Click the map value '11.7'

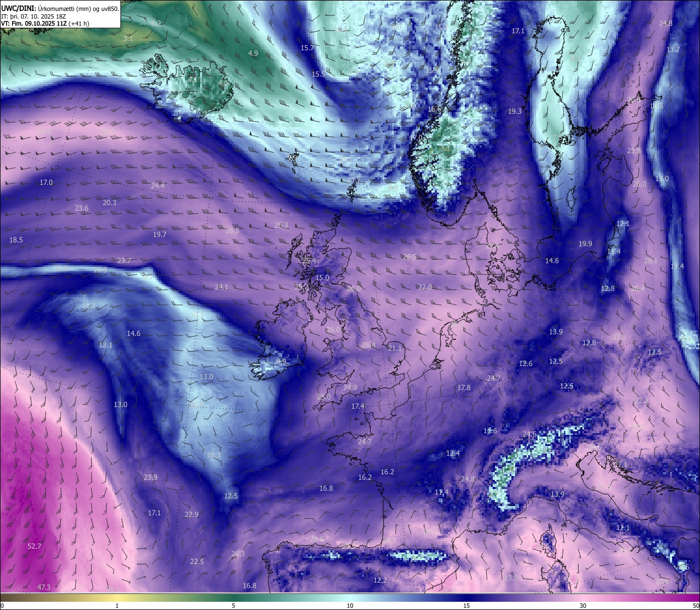pyautogui.click(x=673, y=50)
